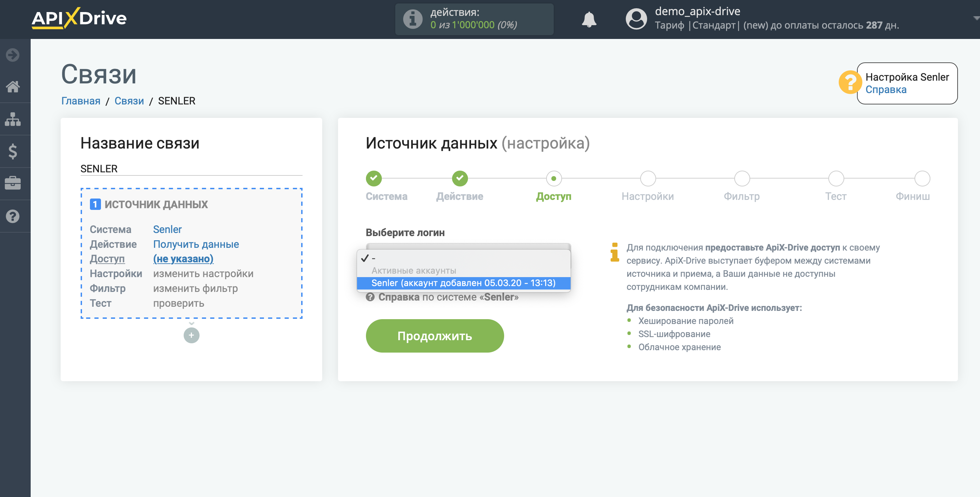Click the Фильтр step circle
This screenshot has height=497, width=980.
(742, 178)
